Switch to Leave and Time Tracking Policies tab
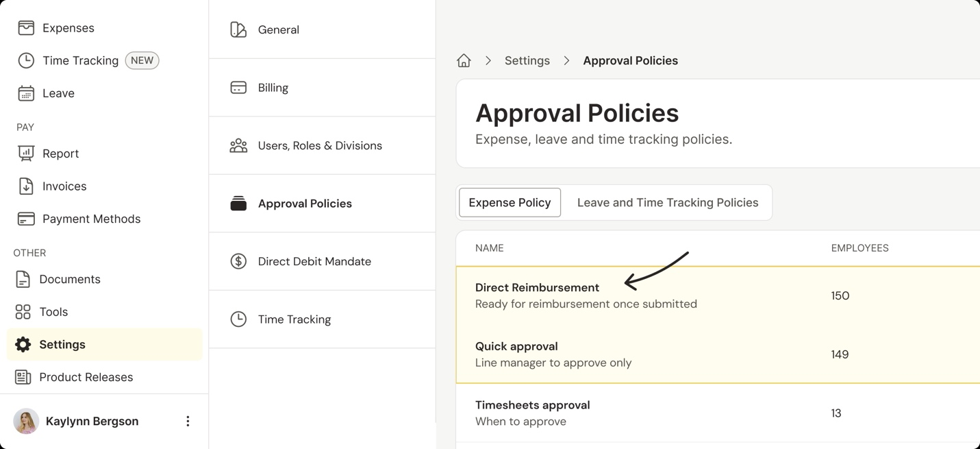The width and height of the screenshot is (980, 449). click(667, 202)
